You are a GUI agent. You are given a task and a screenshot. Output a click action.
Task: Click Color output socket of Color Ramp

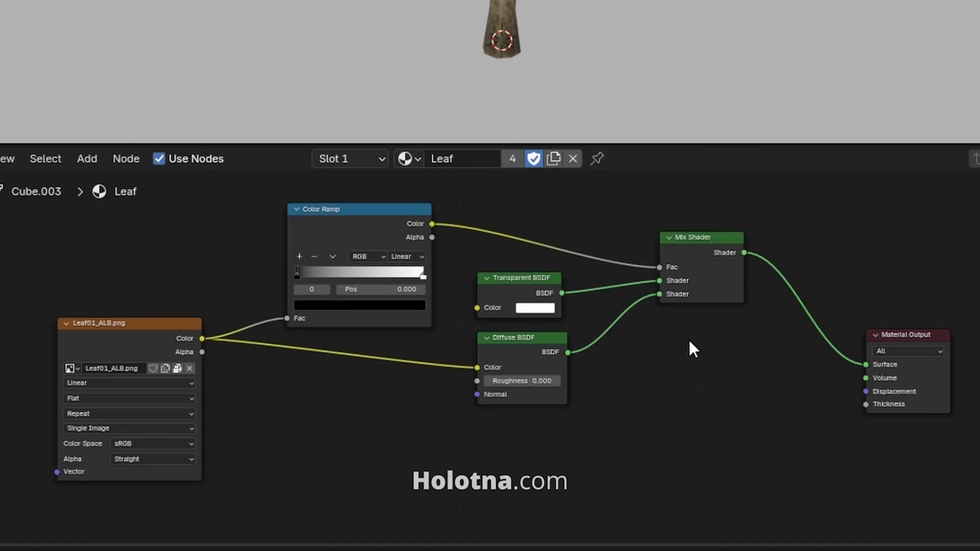tap(432, 223)
